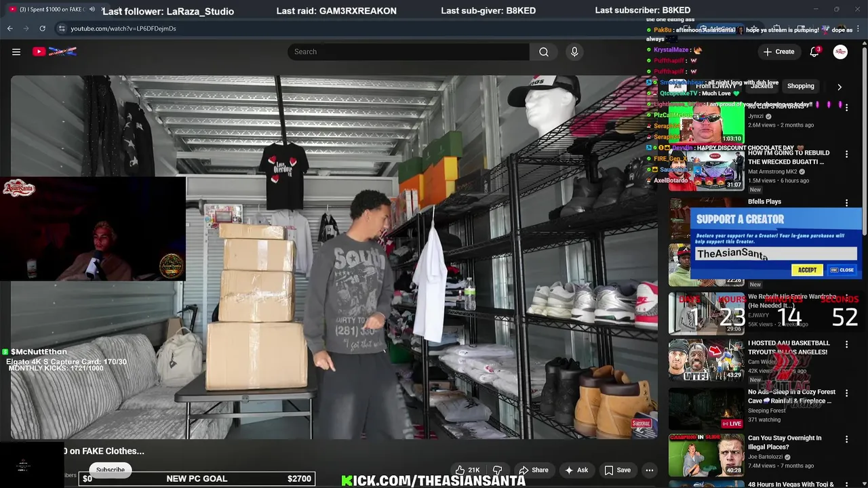868x488 pixels.
Task: Click the Bfells Plays channel text
Action: [x=764, y=201]
